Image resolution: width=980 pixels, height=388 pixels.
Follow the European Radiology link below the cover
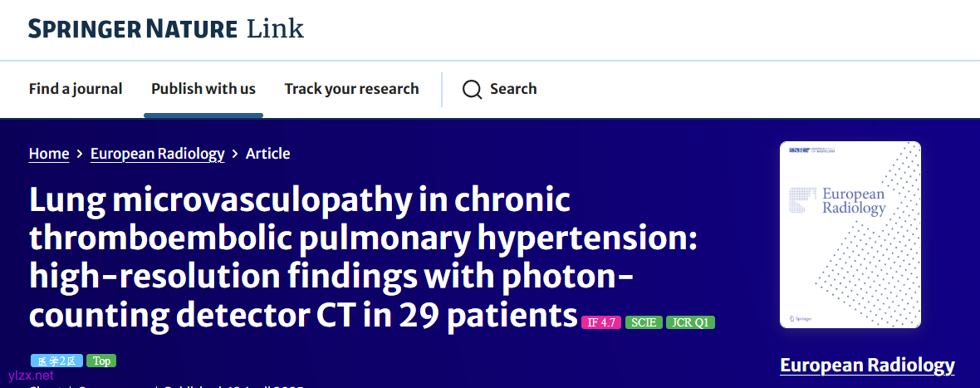pos(867,365)
